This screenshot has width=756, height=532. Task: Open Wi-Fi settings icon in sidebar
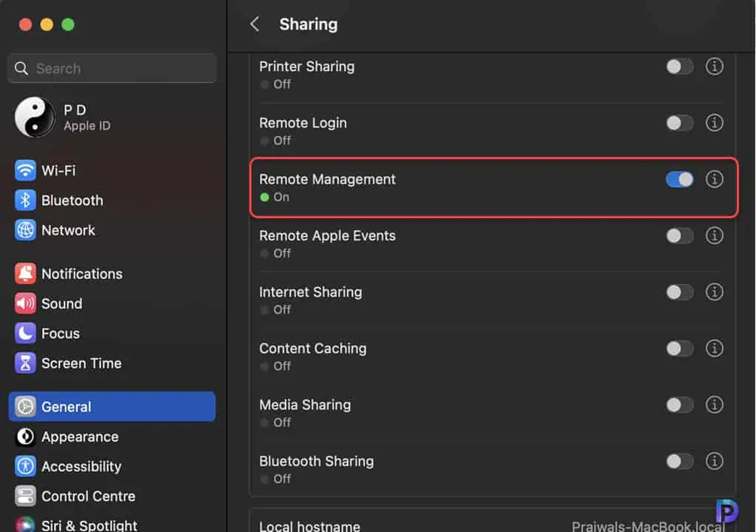25,170
